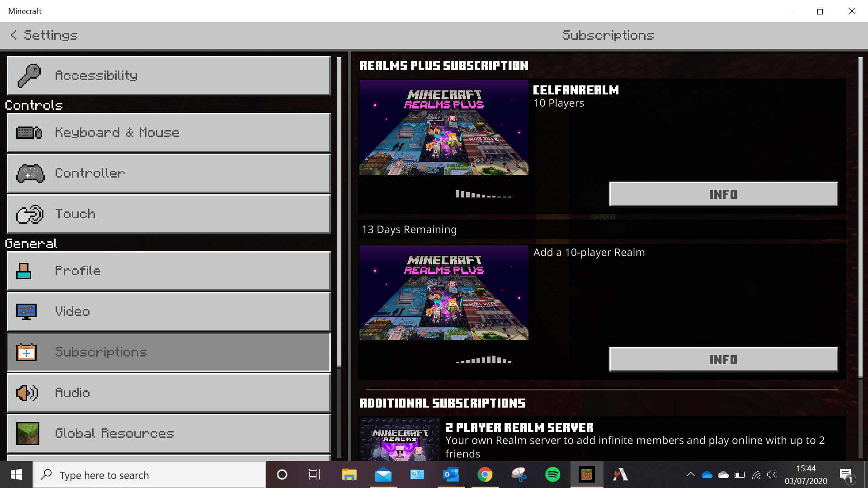The image size is (868, 488).
Task: Click the Profile character icon
Action: coord(24,271)
